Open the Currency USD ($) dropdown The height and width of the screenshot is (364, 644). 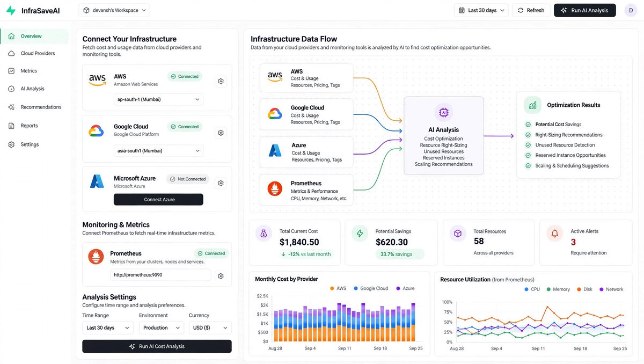pyautogui.click(x=210, y=327)
